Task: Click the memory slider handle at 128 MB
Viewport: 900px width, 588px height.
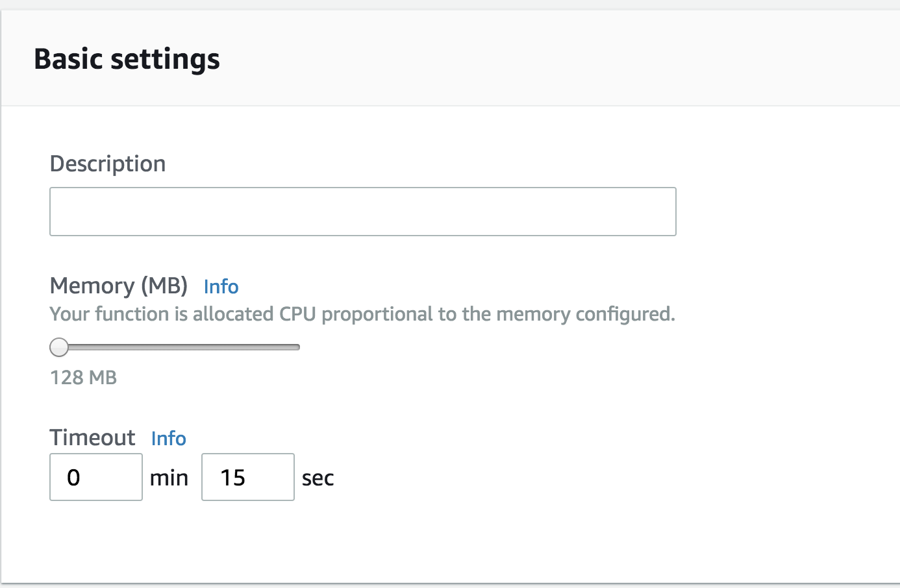Action: 59,347
